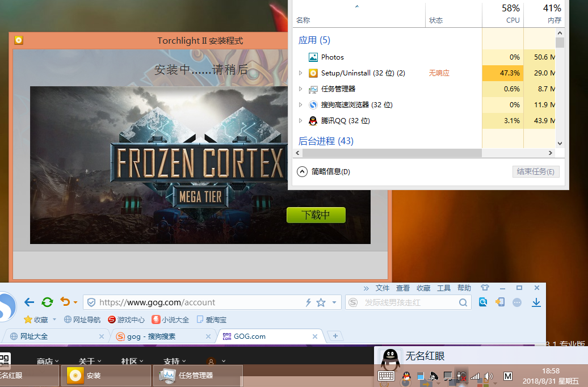
Task: Open the 工具 menu
Action: coord(444,288)
